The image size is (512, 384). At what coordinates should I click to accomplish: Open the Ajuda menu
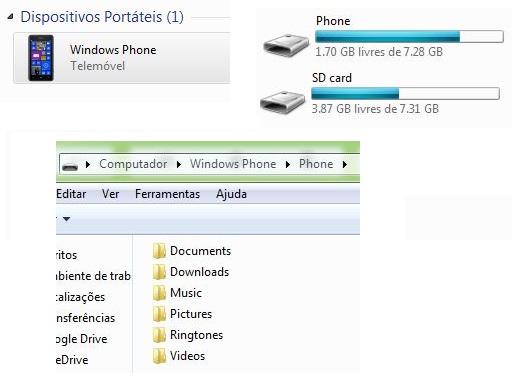[231, 194]
